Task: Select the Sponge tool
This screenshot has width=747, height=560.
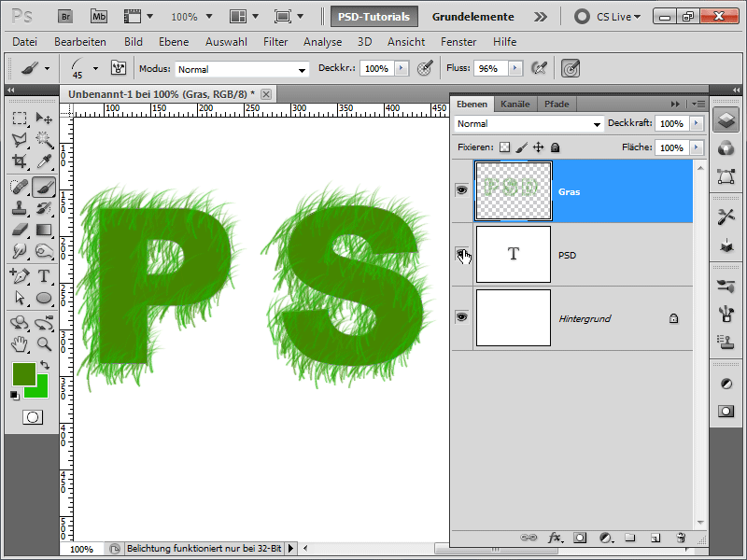Action: pos(44,251)
